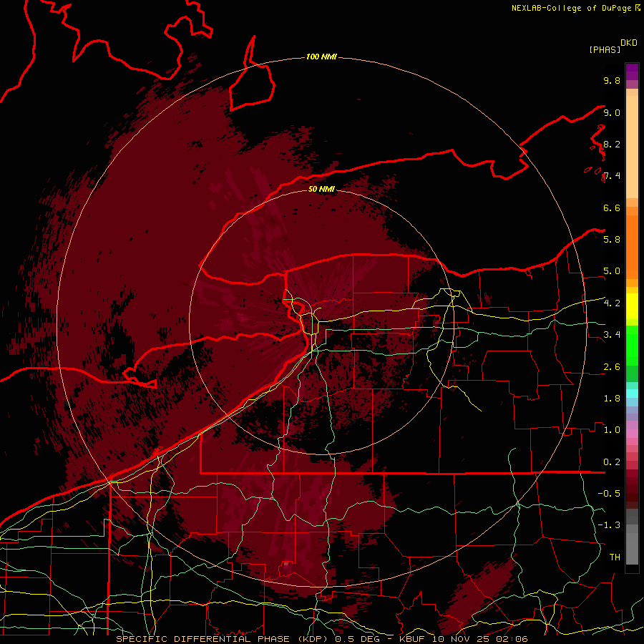This screenshot has width=644, height=644.
Task: Click the 9.8 legend value
Action: (x=612, y=81)
